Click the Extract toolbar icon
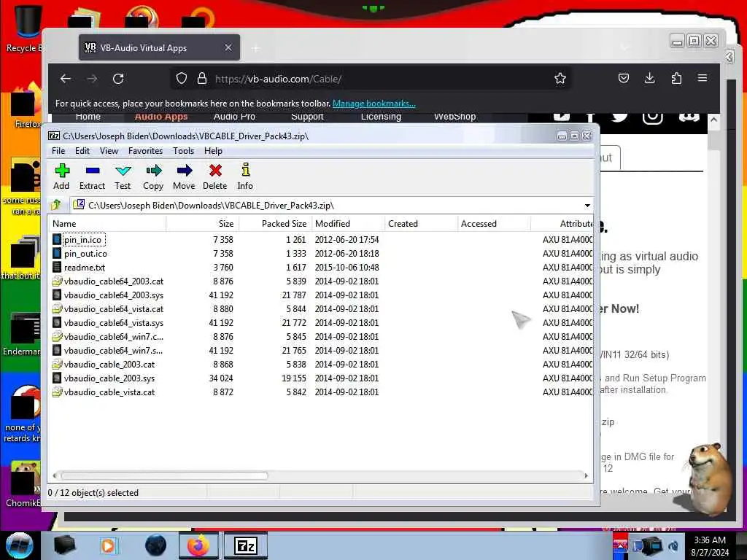The width and height of the screenshot is (747, 560). coord(92,176)
